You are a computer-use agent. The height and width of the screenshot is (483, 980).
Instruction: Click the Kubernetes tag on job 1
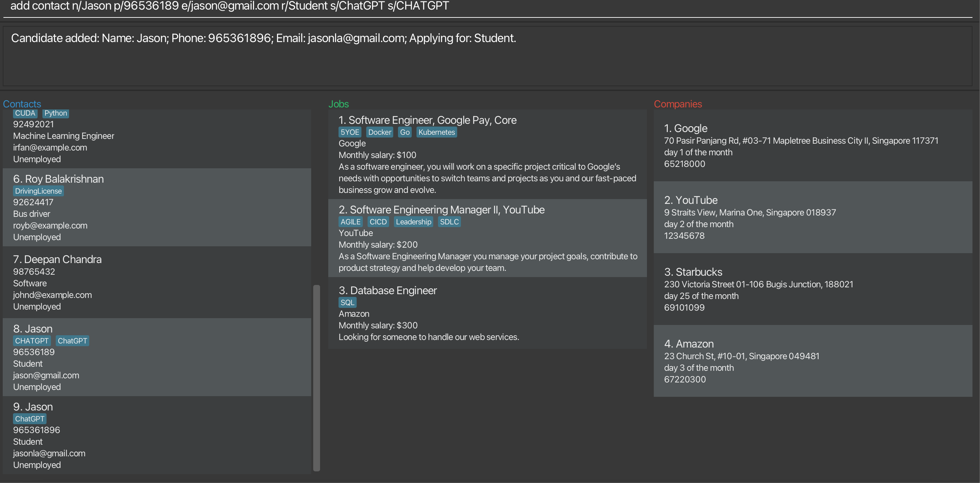436,132
